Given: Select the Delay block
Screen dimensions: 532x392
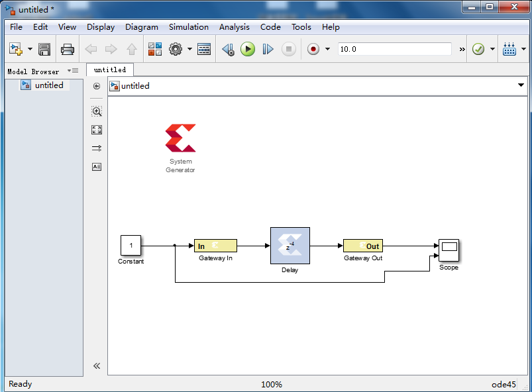Looking at the screenshot, I should click(290, 246).
